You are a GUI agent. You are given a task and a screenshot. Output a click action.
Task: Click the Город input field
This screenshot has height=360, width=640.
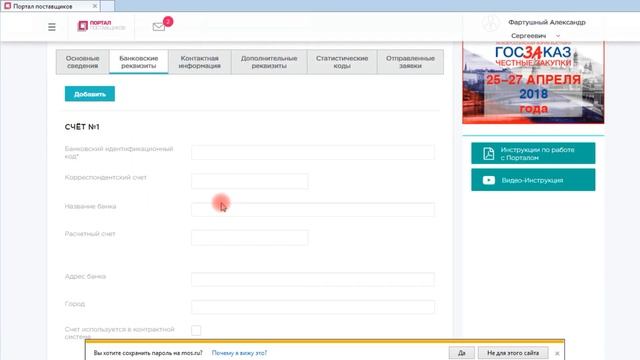(x=313, y=307)
